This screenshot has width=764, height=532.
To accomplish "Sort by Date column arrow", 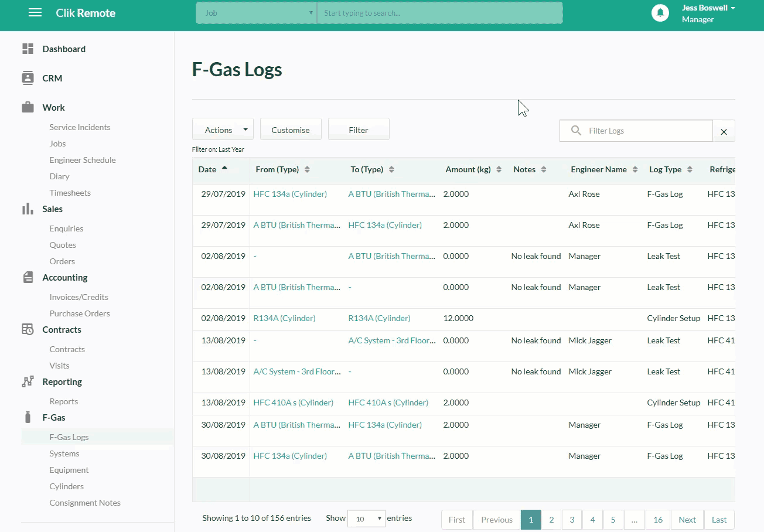I will click(224, 168).
